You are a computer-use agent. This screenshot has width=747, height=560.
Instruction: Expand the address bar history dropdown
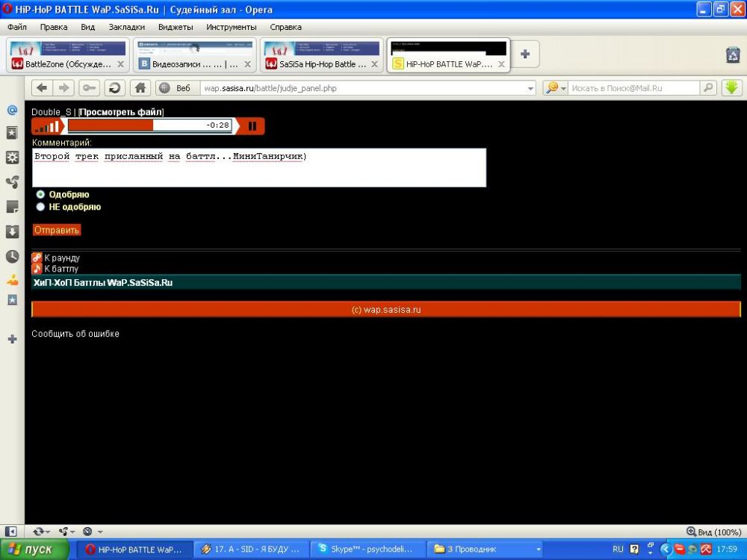pos(530,89)
